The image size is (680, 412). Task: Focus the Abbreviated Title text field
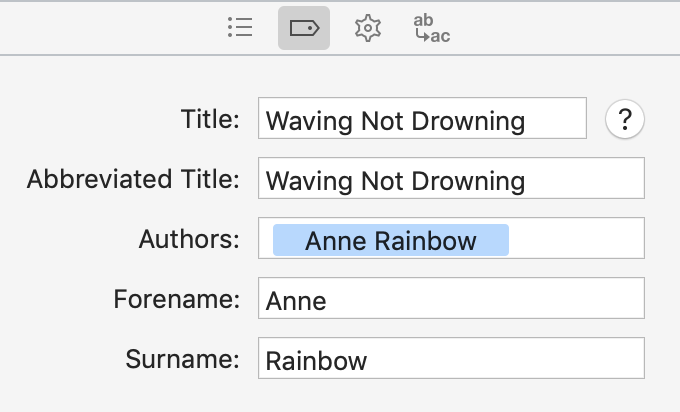(451, 178)
